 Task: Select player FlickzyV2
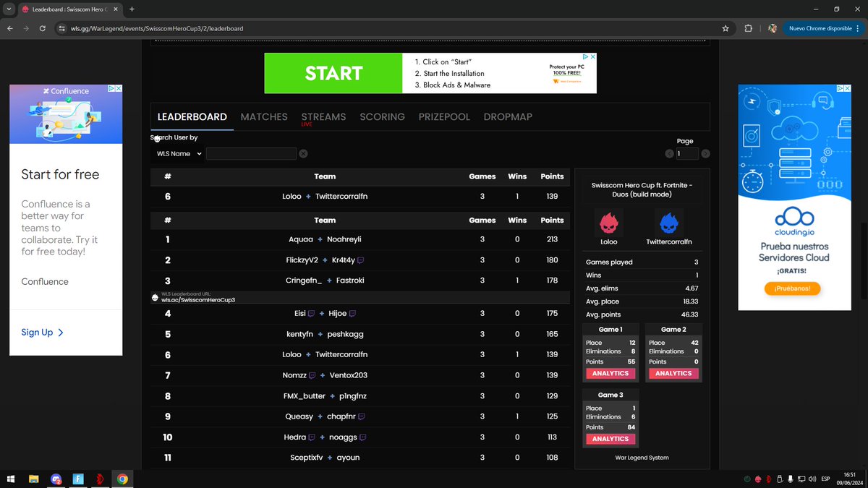[302, 260]
